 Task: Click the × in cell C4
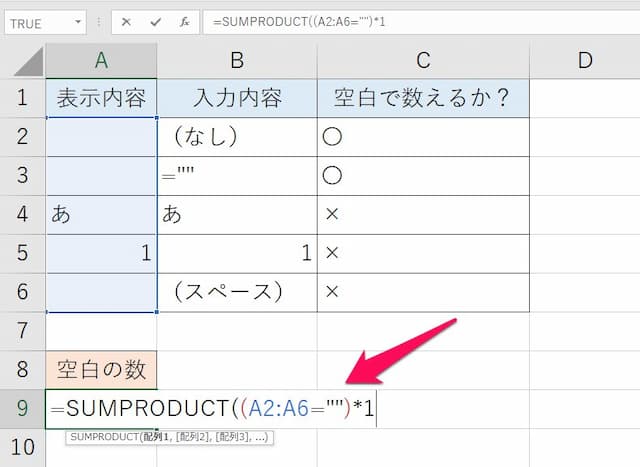pyautogui.click(x=332, y=214)
